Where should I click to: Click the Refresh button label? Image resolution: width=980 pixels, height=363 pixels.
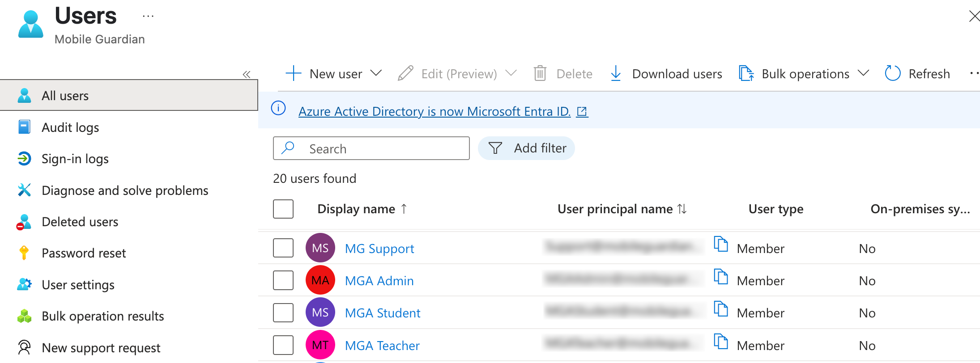tap(929, 74)
